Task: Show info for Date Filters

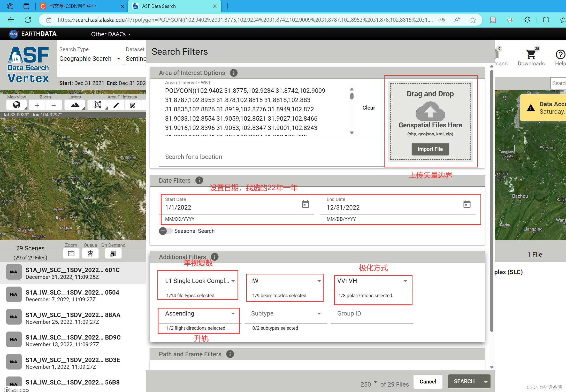Action: [x=199, y=180]
